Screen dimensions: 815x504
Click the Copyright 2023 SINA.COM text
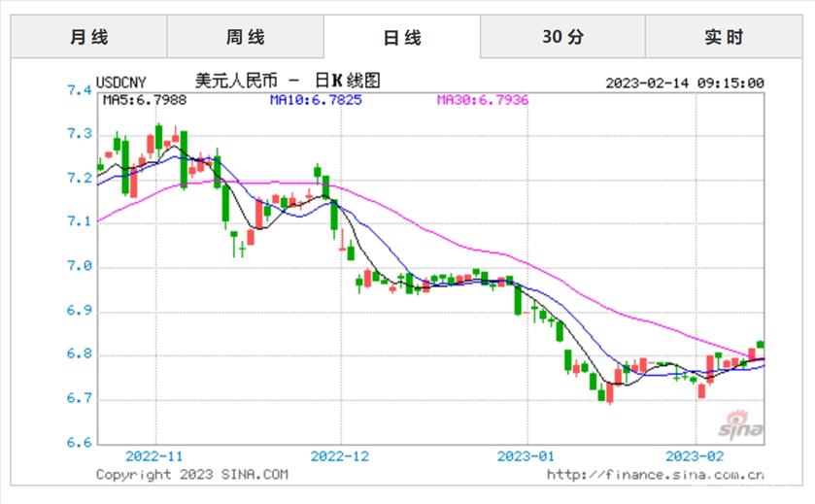point(191,475)
